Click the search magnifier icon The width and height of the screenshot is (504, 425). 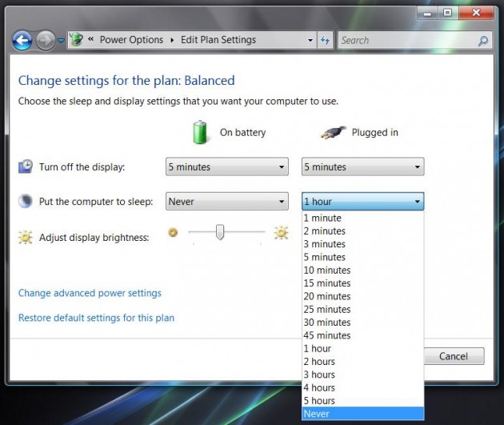point(483,41)
